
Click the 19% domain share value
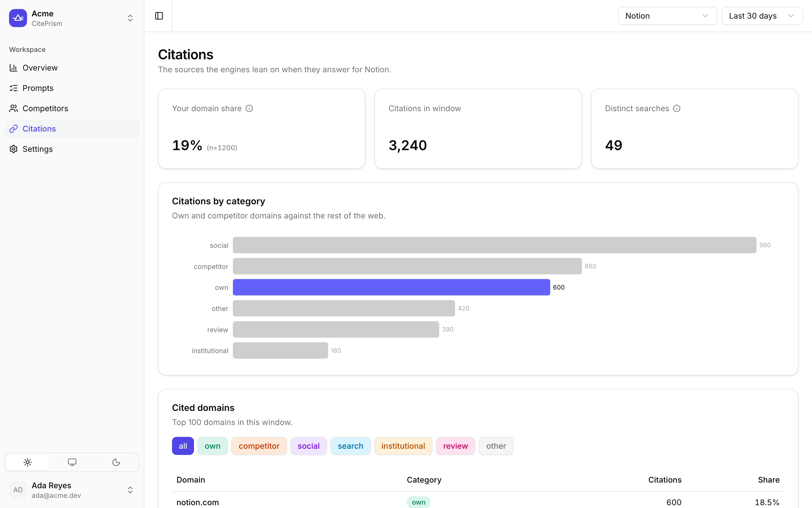click(187, 145)
